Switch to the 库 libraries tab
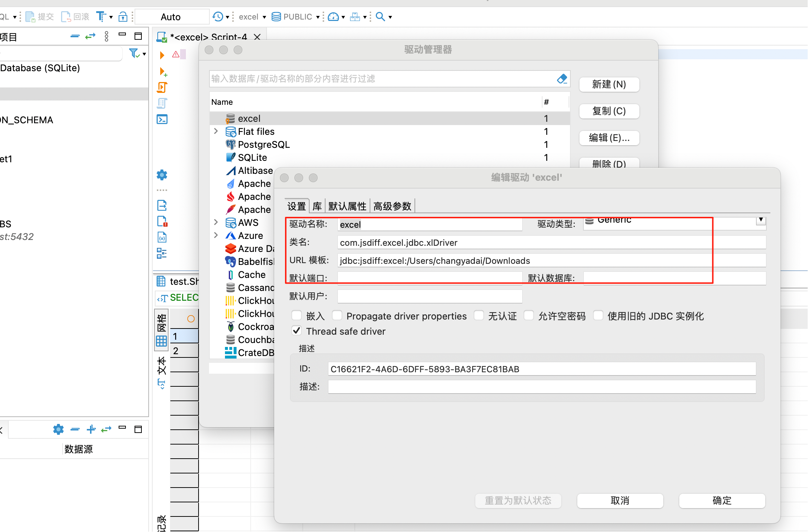808x532 pixels. (x=317, y=206)
